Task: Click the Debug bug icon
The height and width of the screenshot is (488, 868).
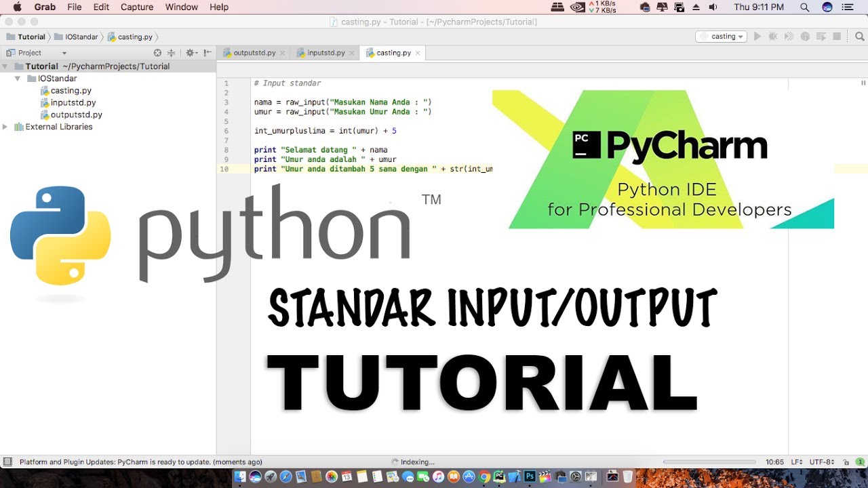Action: [x=773, y=37]
